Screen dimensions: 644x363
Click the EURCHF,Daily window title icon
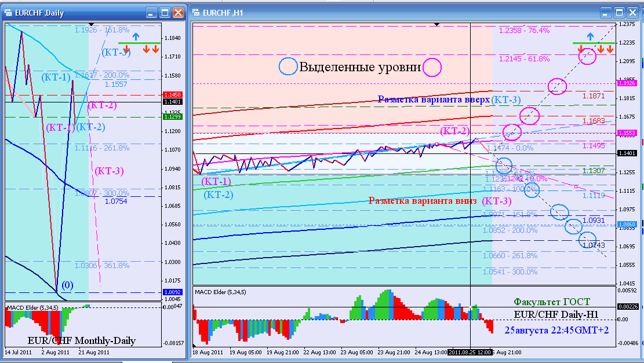[9, 13]
